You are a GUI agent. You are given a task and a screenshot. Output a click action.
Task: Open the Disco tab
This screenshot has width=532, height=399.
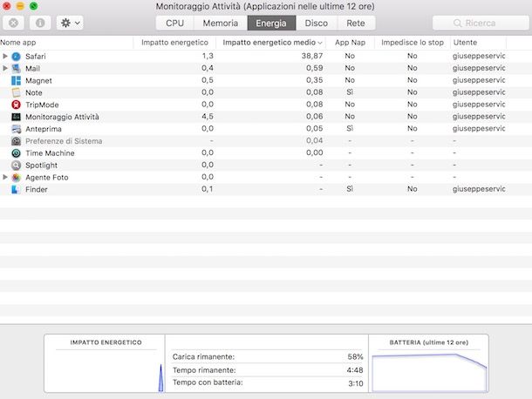coord(317,23)
